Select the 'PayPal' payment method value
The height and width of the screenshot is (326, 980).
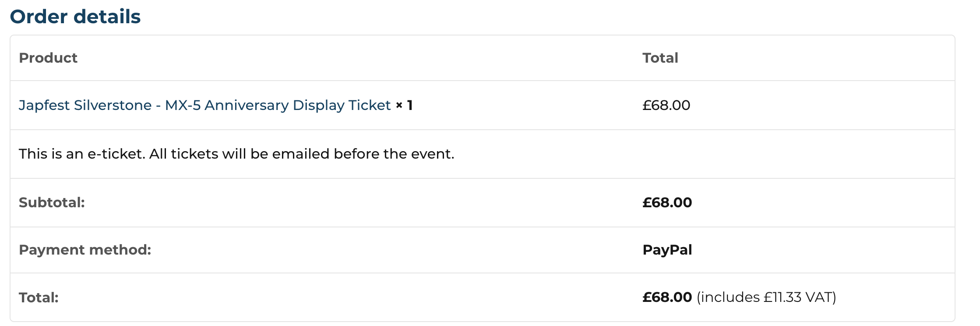pos(667,250)
